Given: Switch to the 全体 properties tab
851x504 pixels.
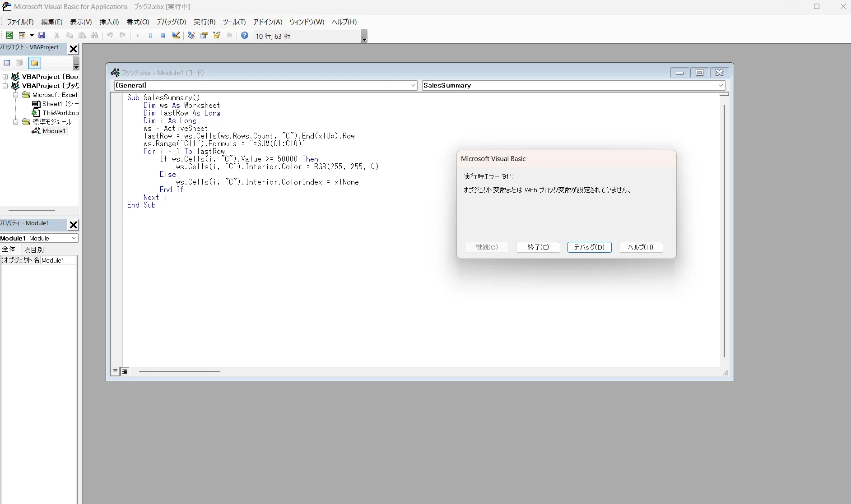Looking at the screenshot, I should point(9,250).
